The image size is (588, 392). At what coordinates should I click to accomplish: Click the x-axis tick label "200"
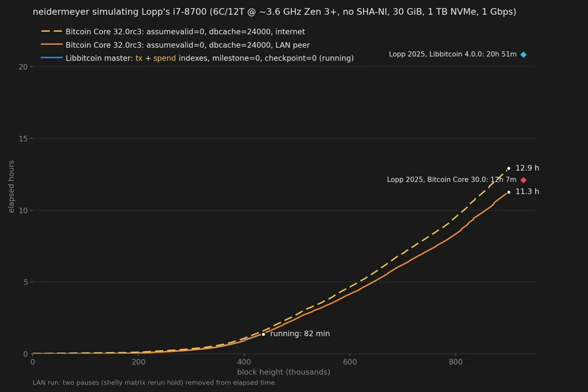coord(138,362)
